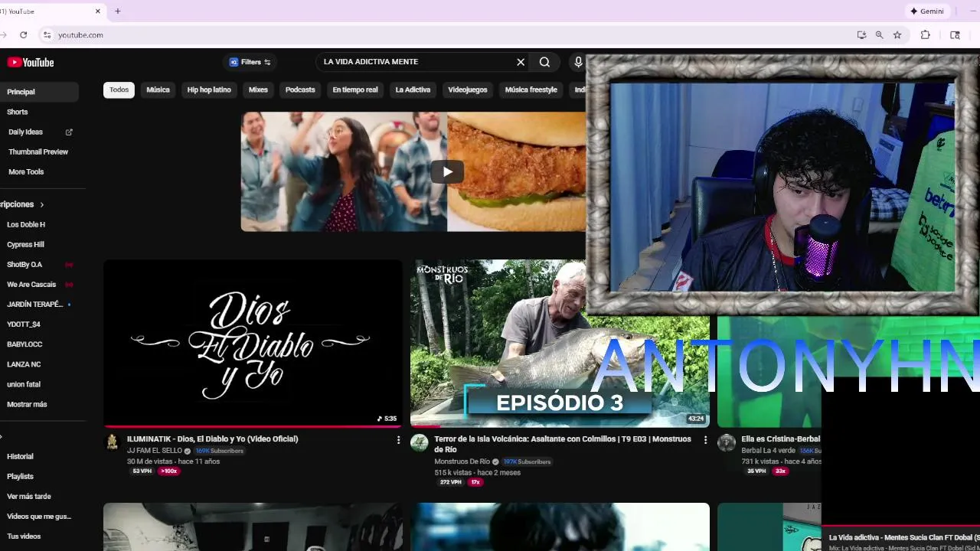Go to the YouTube home logo

coord(31,63)
